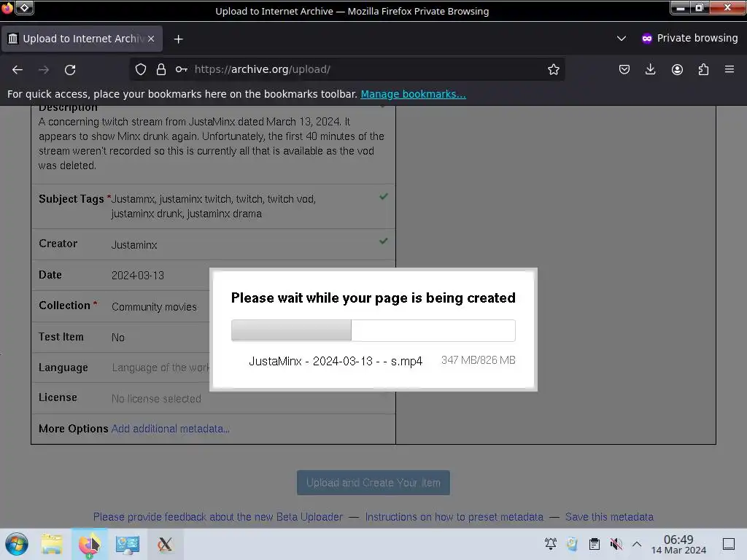Open the notifications bell tray icon

point(551,543)
